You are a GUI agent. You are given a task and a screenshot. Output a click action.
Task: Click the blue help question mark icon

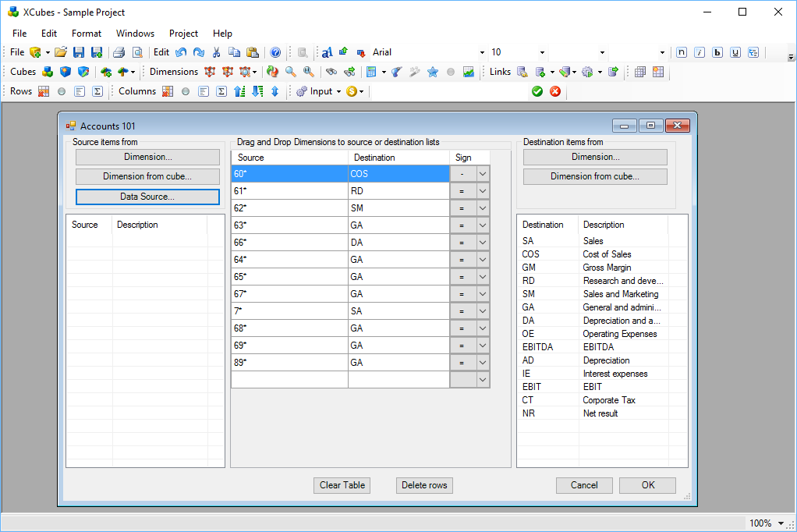point(275,52)
